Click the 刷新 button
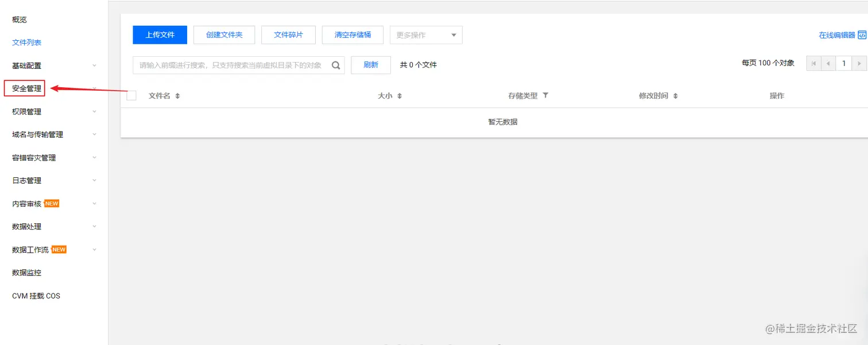868x345 pixels. 371,65
